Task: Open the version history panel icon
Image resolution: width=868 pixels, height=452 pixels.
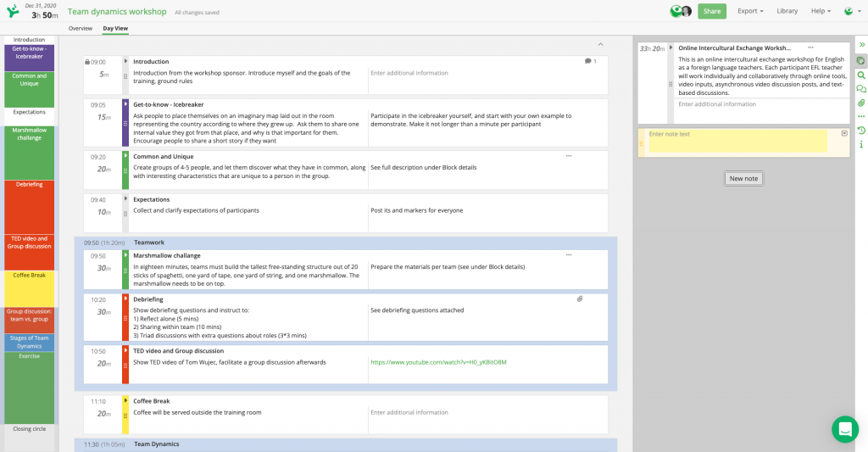Action: pos(861,131)
